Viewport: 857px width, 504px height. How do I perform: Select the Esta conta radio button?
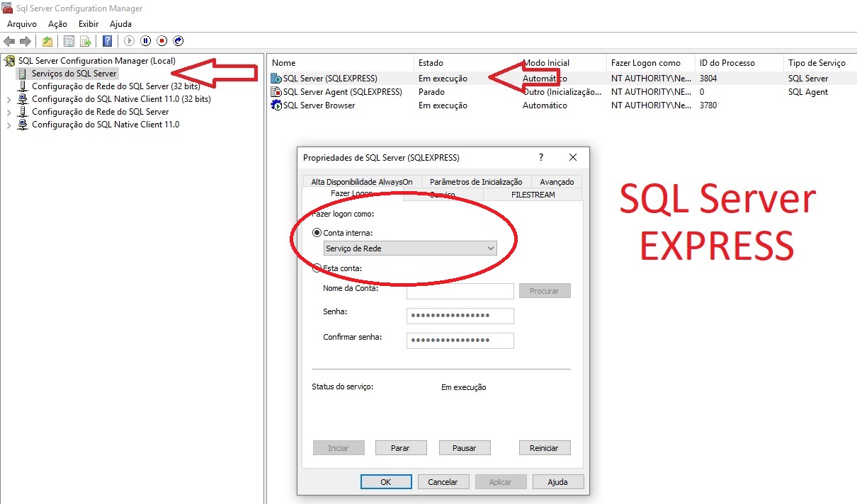coord(317,268)
